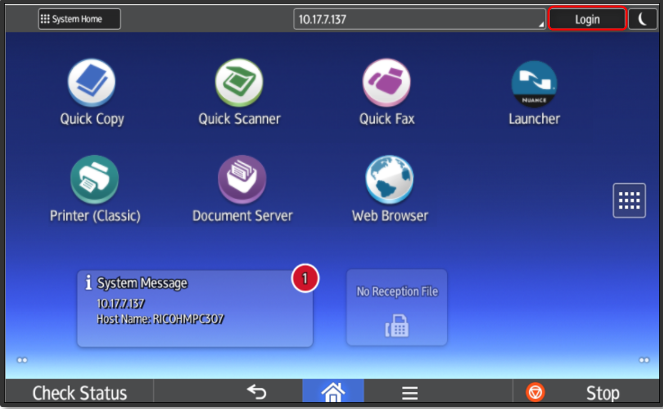Image resolution: width=663 pixels, height=409 pixels.
Task: Open the Document Server app
Action: coord(242,181)
